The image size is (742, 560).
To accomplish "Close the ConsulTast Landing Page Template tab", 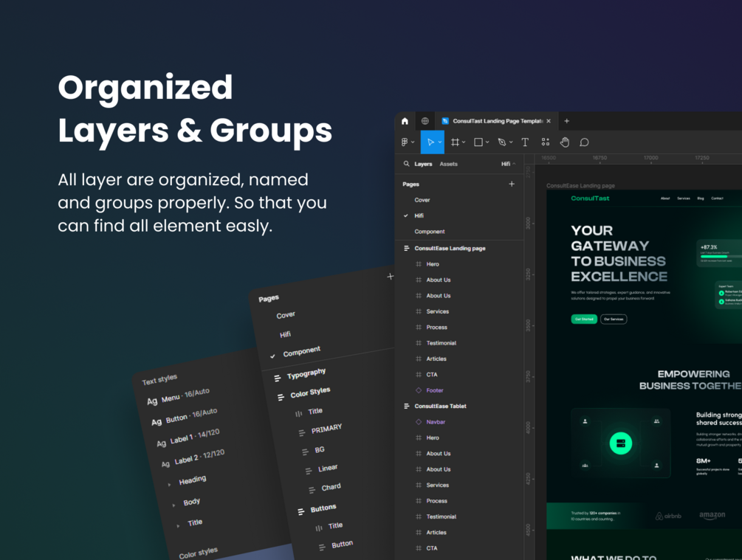I will [x=549, y=121].
